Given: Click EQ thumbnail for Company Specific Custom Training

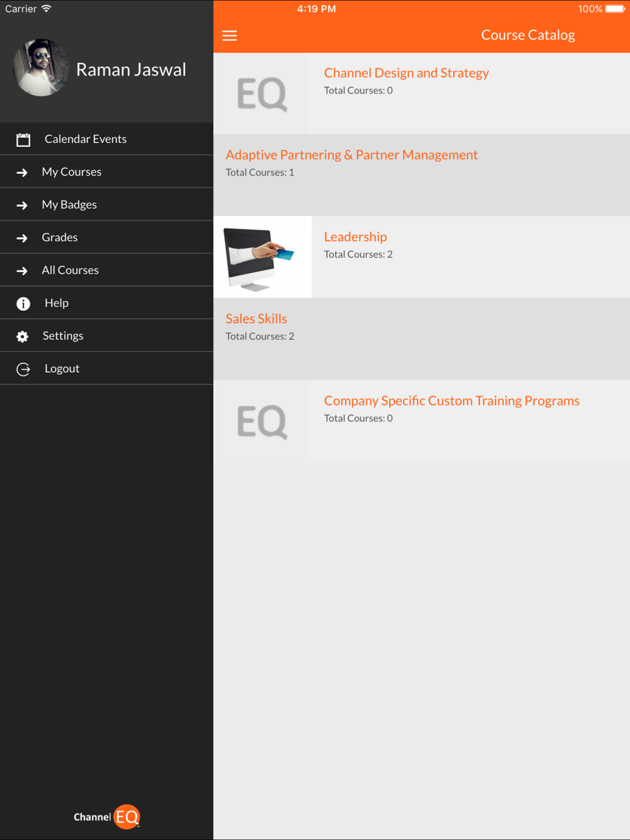Looking at the screenshot, I should pos(262,421).
